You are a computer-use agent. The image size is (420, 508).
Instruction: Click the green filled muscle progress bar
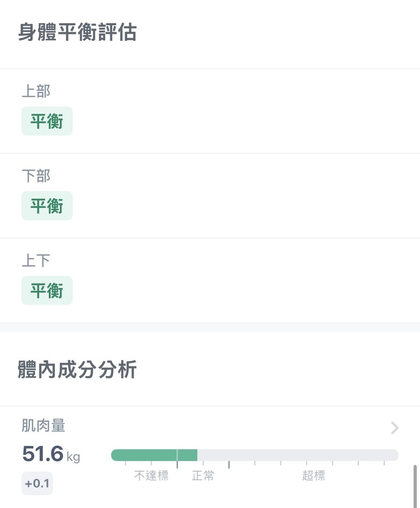[x=154, y=455]
